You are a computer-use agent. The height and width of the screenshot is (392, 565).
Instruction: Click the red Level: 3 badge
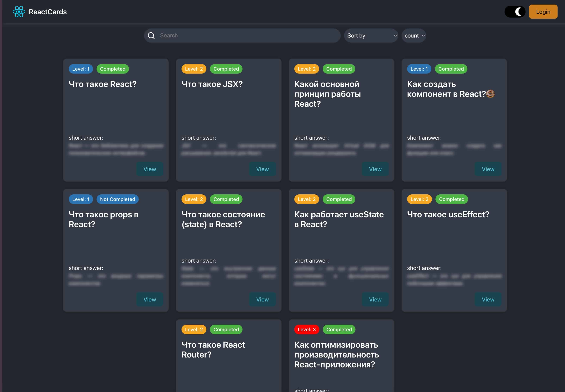click(x=306, y=329)
